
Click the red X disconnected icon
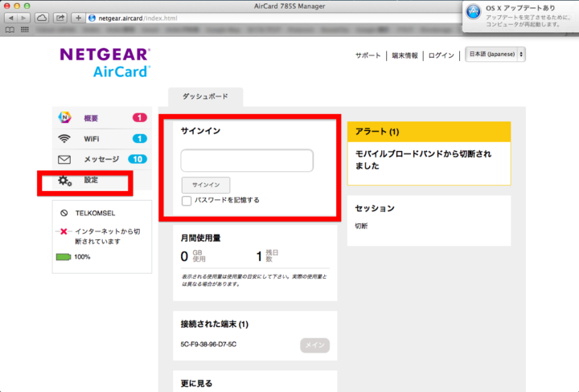click(64, 231)
